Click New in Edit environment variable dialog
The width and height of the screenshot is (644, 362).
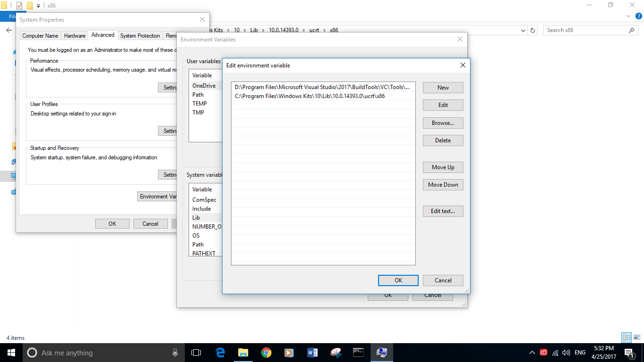(x=443, y=88)
